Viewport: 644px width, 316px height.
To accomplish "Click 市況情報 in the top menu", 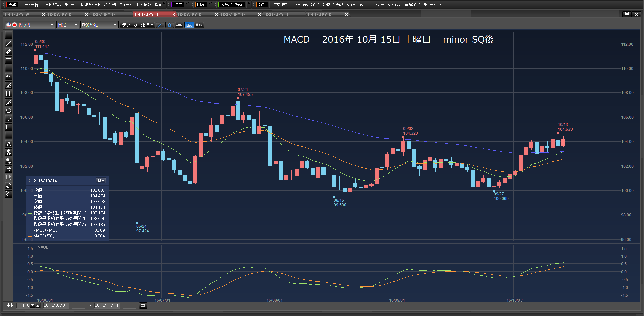I will click(x=143, y=5).
